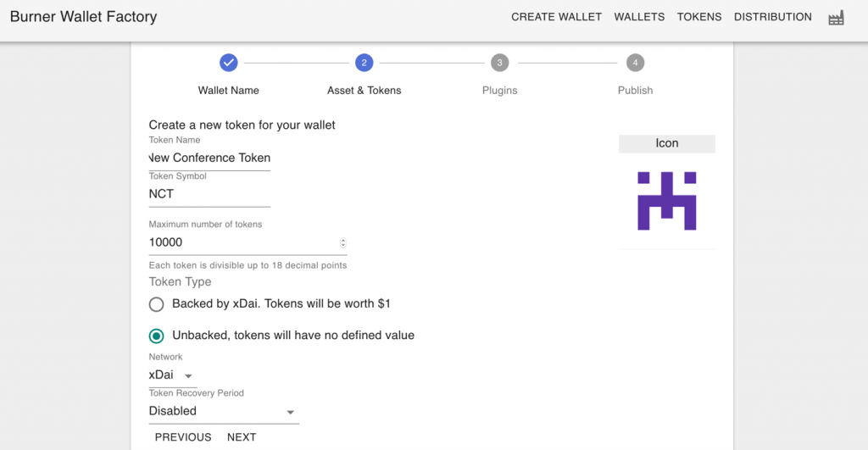Click the purple pixel token icon preview
Viewport: 868px width, 450px height.
[666, 201]
